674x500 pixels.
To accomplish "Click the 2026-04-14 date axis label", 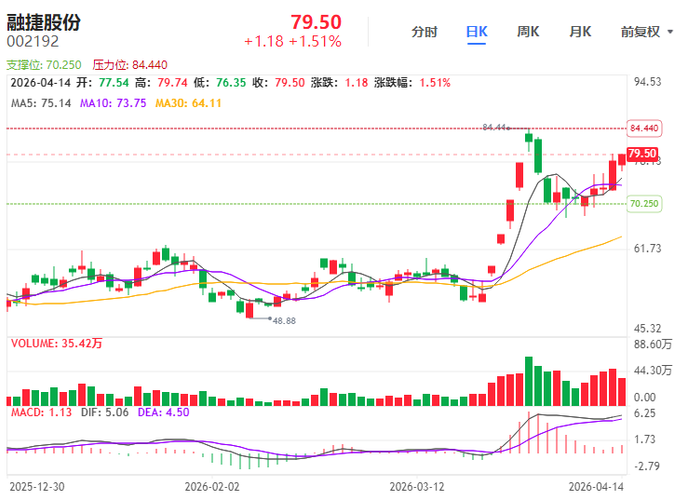I will coord(596,487).
